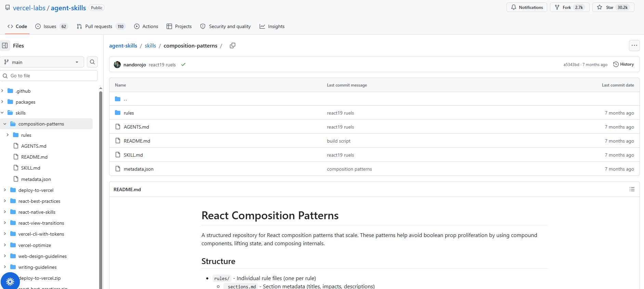Click the round floating widget icon

[x=10, y=281]
